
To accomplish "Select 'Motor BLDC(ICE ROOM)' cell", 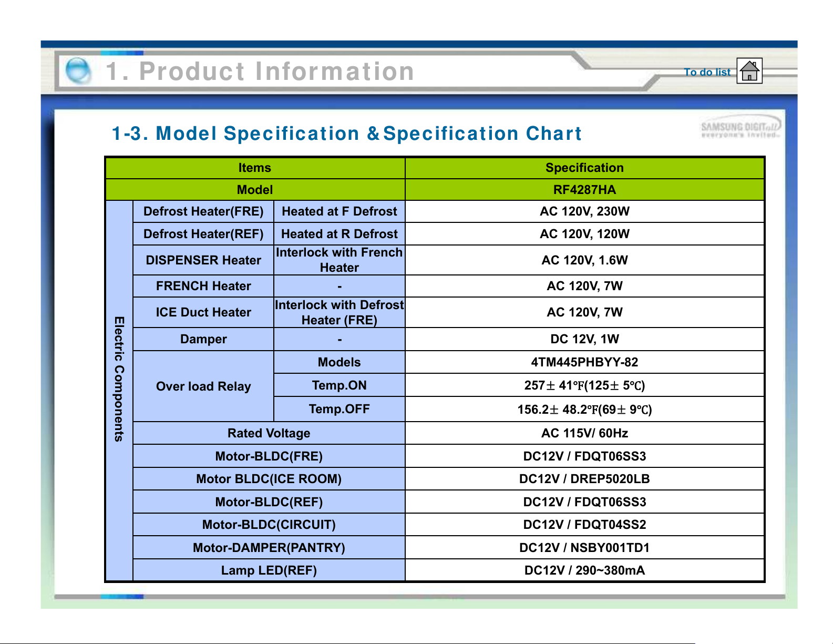I will pyautogui.click(x=269, y=479).
